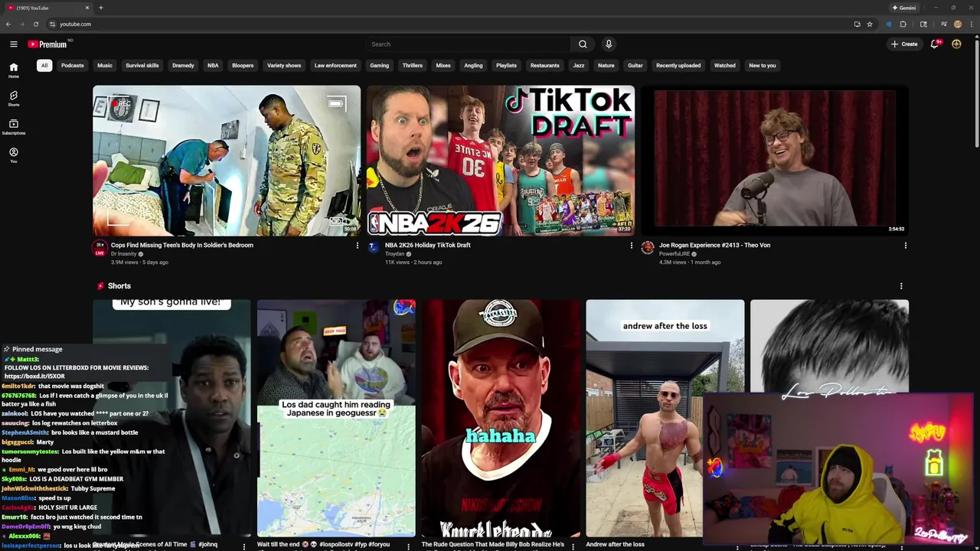980x551 pixels.
Task: Open the geoguessr Japanese short thumbnail
Action: pyautogui.click(x=336, y=418)
